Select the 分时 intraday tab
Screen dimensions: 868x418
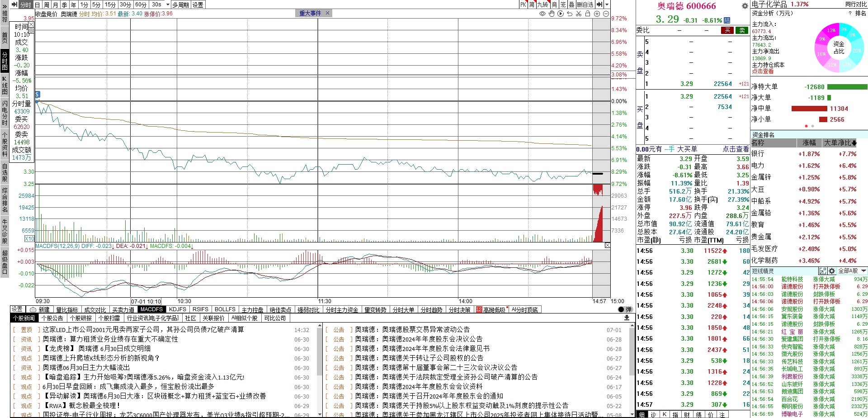tap(26, 5)
